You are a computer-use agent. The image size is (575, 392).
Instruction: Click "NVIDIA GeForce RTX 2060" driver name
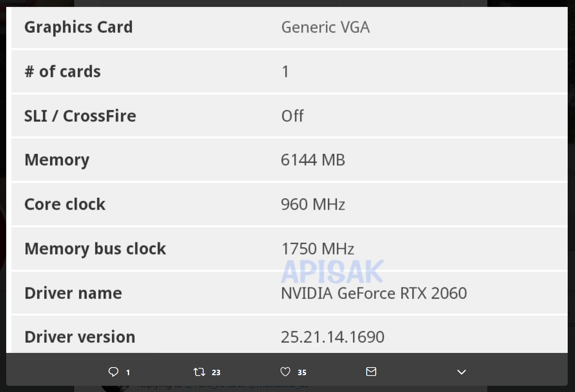[374, 293]
